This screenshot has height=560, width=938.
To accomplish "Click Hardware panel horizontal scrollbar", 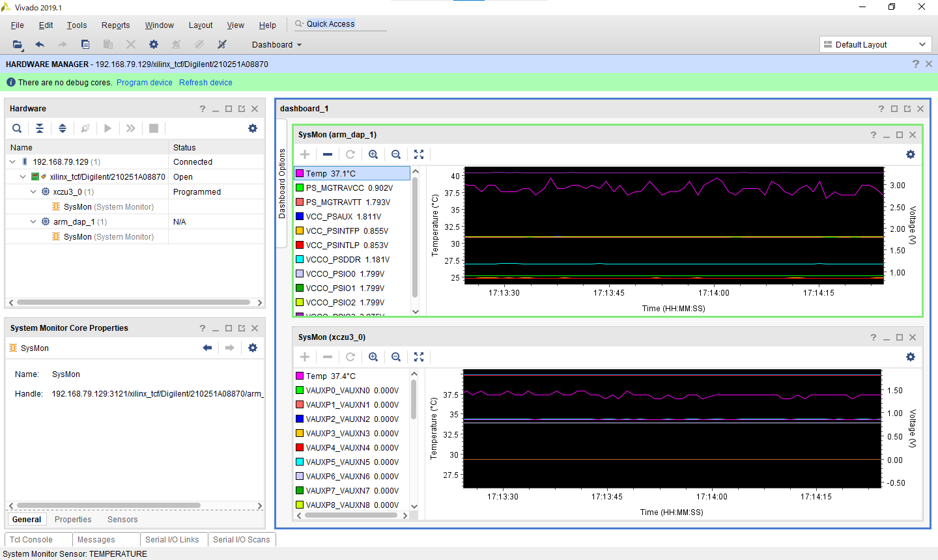I will coord(134,302).
